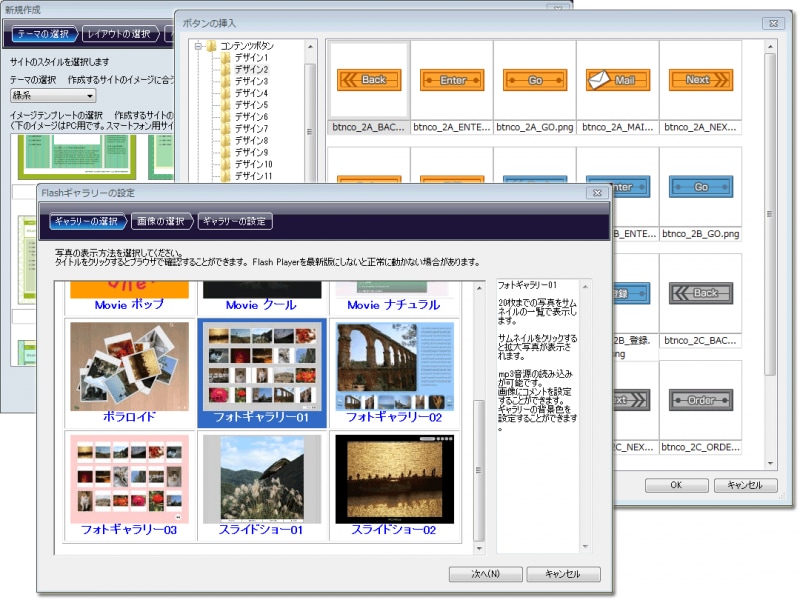Click description panel scroll up arrow
The height and width of the screenshot is (600, 800).
coord(585,287)
